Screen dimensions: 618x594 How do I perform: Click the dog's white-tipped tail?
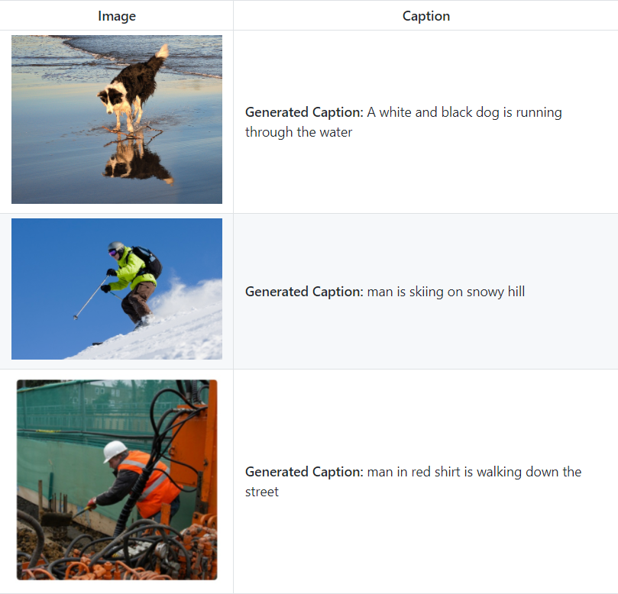(x=161, y=52)
